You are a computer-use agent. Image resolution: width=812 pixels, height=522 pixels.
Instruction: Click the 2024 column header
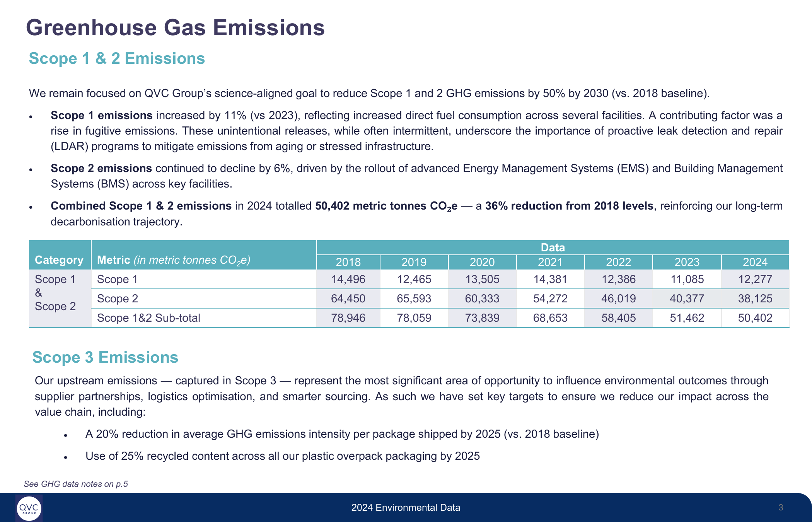click(x=755, y=262)
